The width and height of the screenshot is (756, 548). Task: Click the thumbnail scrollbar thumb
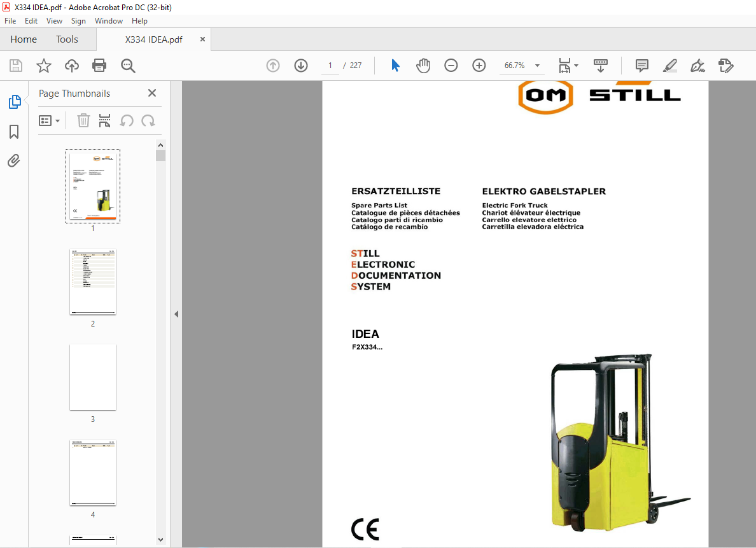[x=160, y=155]
